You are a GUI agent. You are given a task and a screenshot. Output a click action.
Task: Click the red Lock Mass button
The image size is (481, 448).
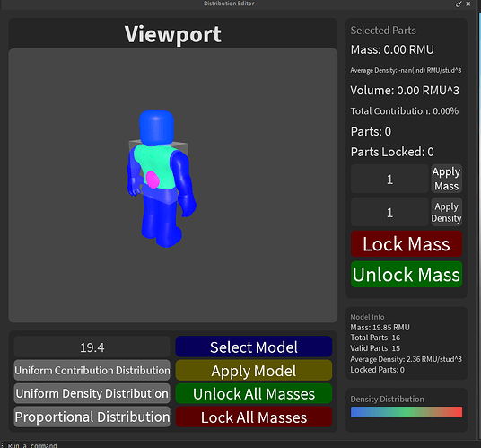407,244
